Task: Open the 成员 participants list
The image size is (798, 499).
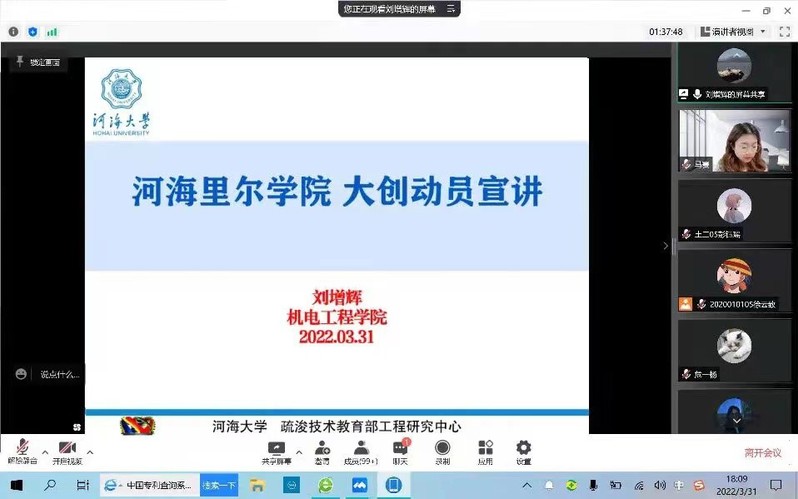Action: 361,448
